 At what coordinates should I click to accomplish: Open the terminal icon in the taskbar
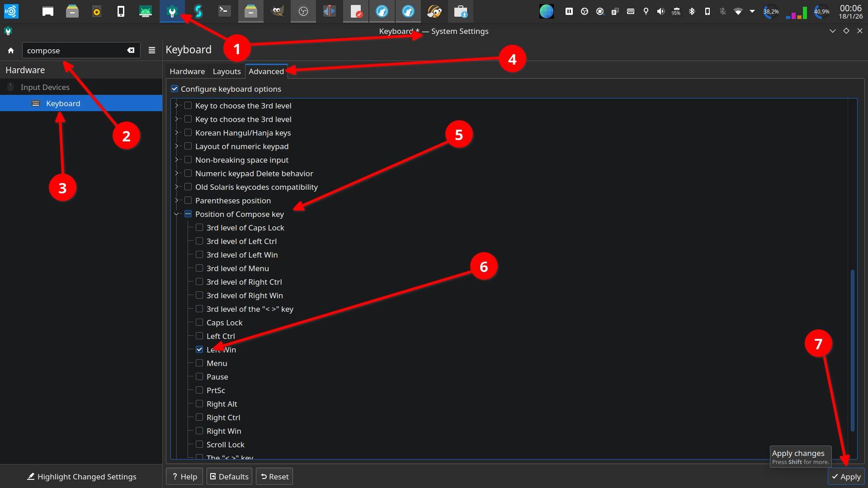[224, 11]
